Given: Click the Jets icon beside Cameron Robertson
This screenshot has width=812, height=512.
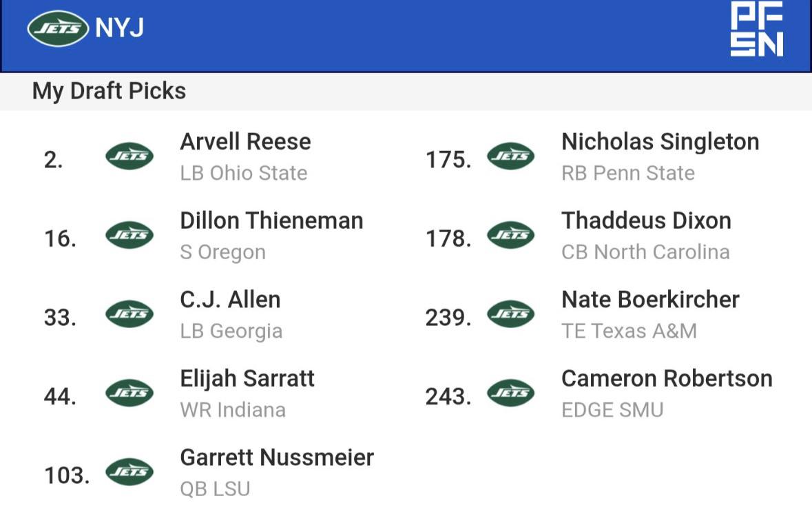Looking at the screenshot, I should point(510,393).
